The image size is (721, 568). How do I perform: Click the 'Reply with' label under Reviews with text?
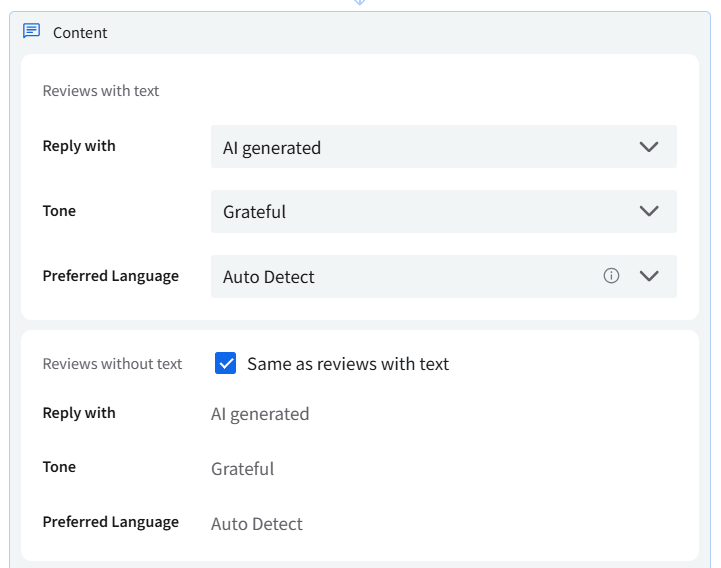(79, 146)
